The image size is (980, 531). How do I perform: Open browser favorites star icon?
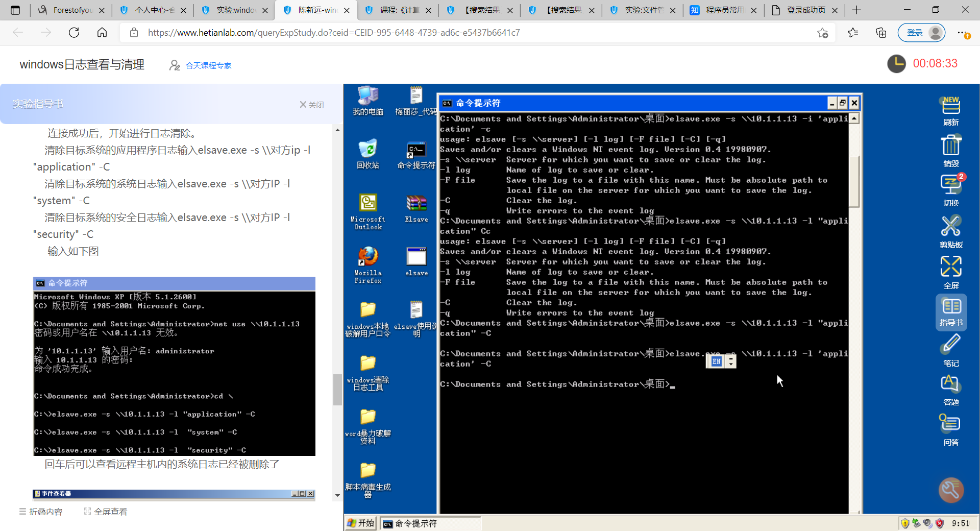(852, 33)
